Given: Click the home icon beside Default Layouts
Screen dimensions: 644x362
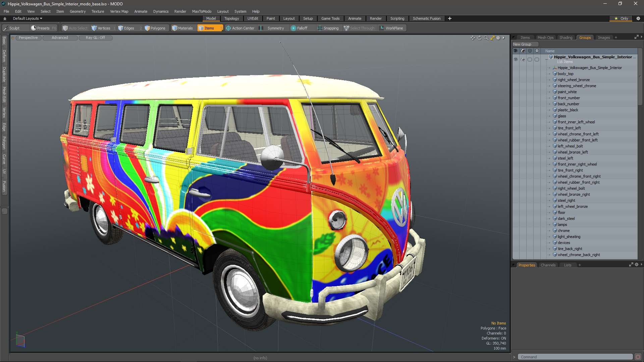Looking at the screenshot, I should (5, 18).
